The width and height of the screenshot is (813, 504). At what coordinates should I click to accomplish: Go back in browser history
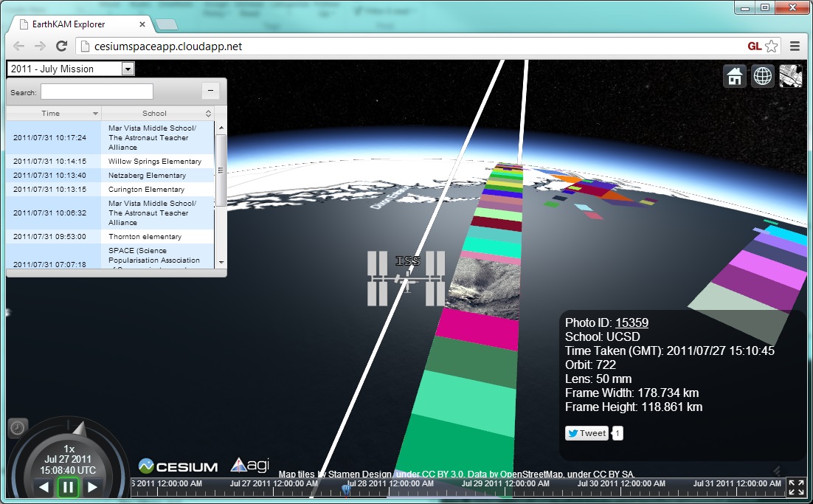tap(18, 46)
